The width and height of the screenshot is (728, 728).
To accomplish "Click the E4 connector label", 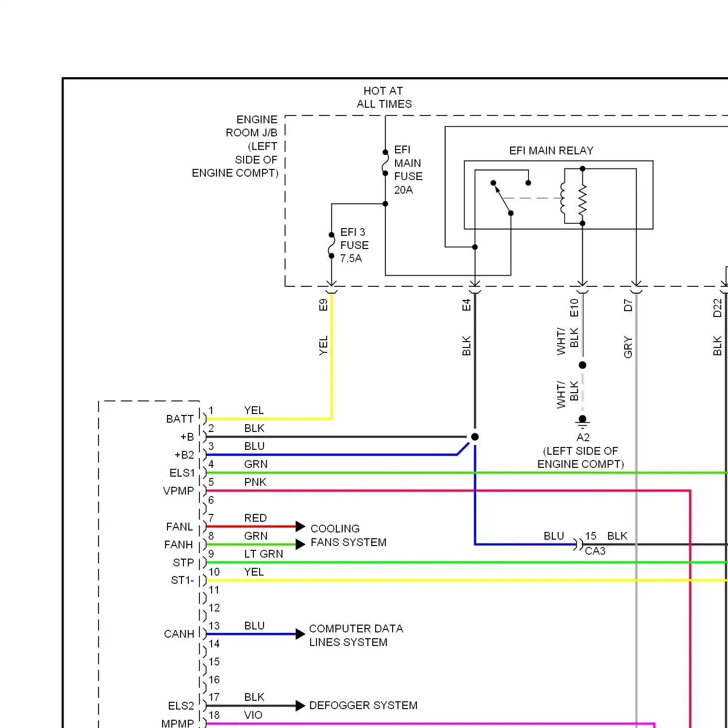I will 466,305.
